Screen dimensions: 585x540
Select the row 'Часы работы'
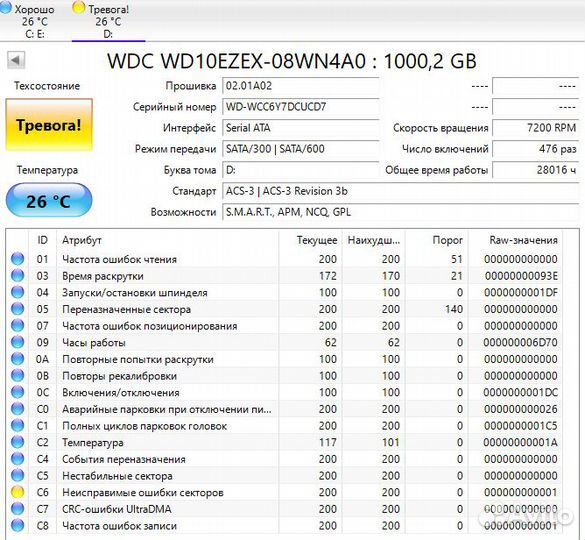[x=285, y=342]
